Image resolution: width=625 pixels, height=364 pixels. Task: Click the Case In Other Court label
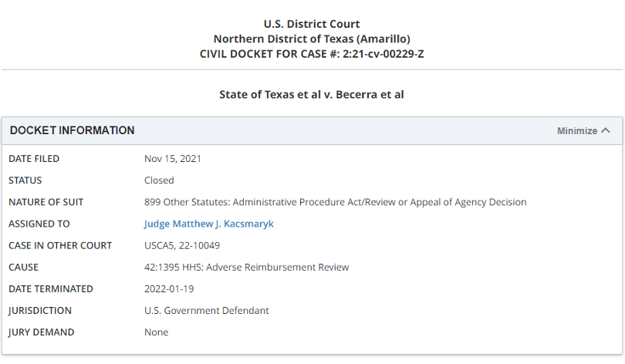pyautogui.click(x=60, y=245)
